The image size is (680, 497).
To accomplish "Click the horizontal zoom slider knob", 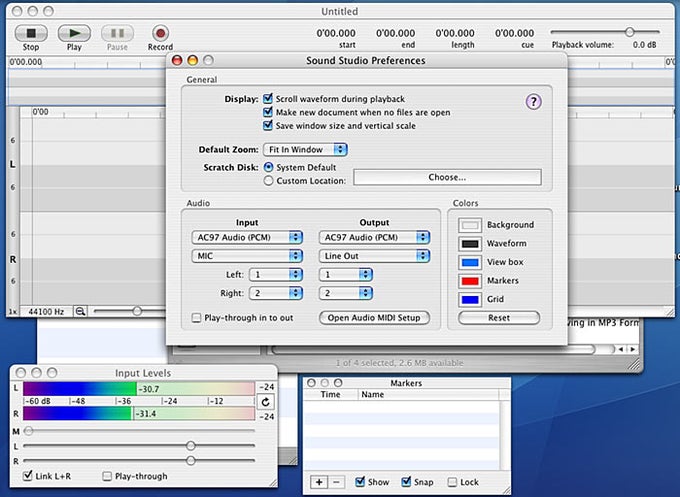I will tap(137, 311).
